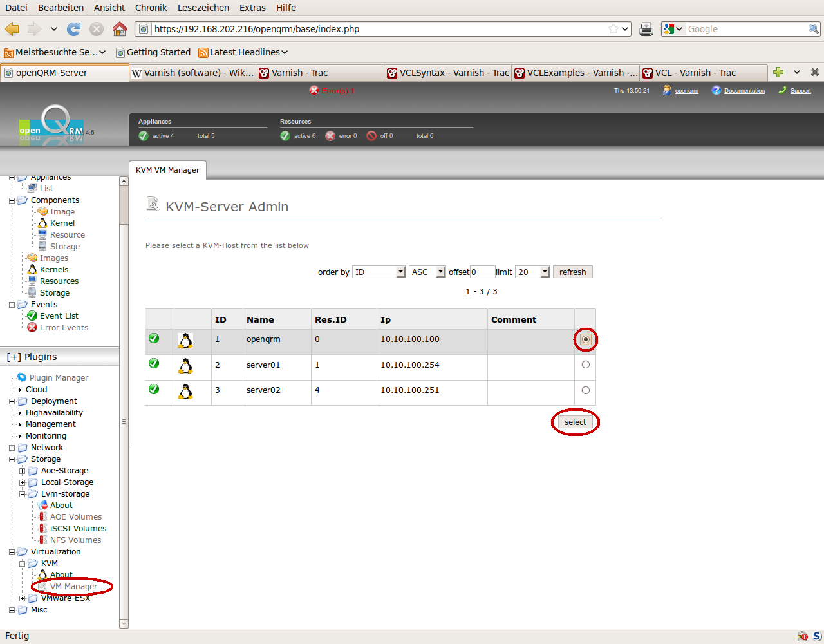Click green status checkmark for server02
824x644 pixels.
(x=154, y=389)
